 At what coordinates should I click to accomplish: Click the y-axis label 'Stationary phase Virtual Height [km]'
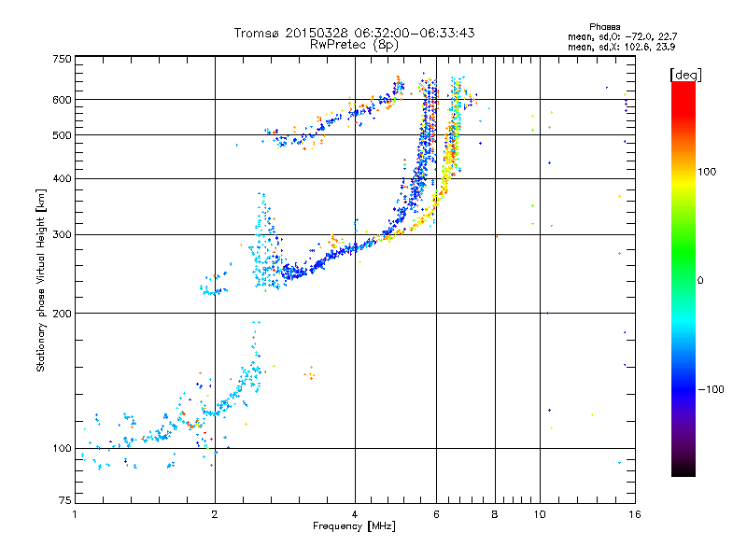coord(41,280)
